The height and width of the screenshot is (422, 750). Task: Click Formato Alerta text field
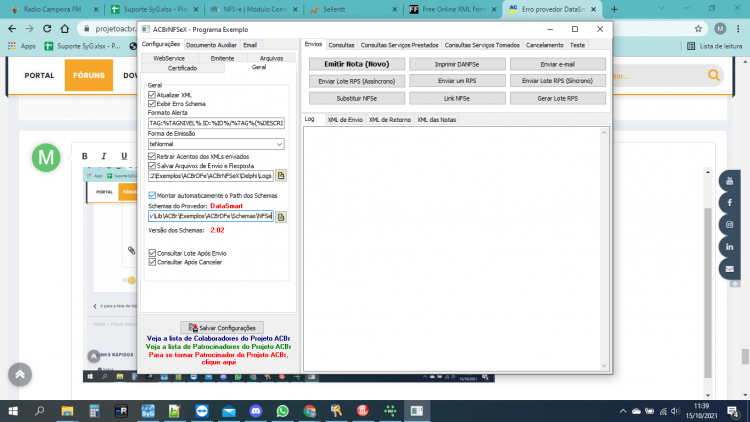216,123
